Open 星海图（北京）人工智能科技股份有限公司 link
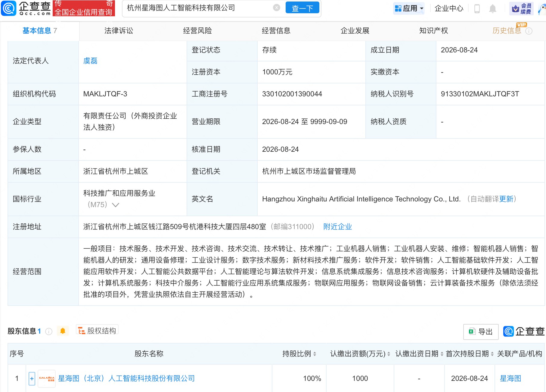The width and height of the screenshot is (546, 392). (126, 378)
